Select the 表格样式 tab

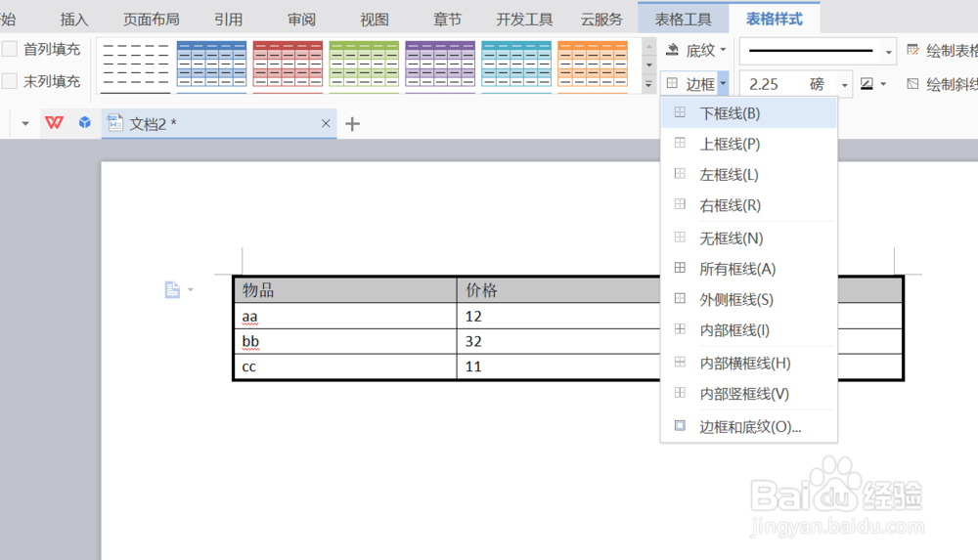coord(774,19)
